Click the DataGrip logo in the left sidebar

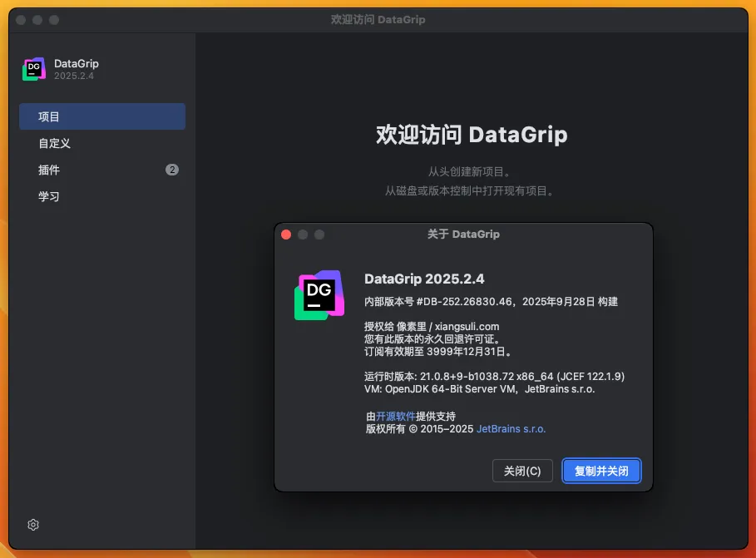click(34, 70)
